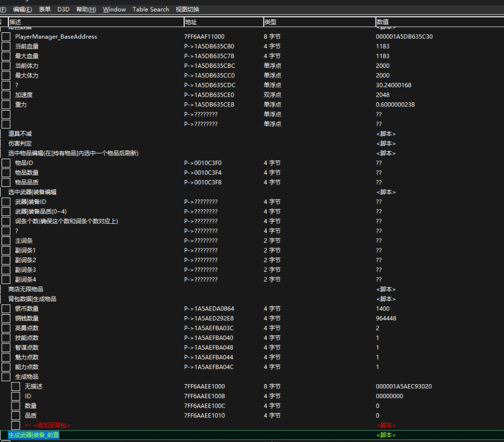This screenshot has height=442, width=504.
Task: Enable the 生成物品 group checkbox
Action: click(6, 377)
